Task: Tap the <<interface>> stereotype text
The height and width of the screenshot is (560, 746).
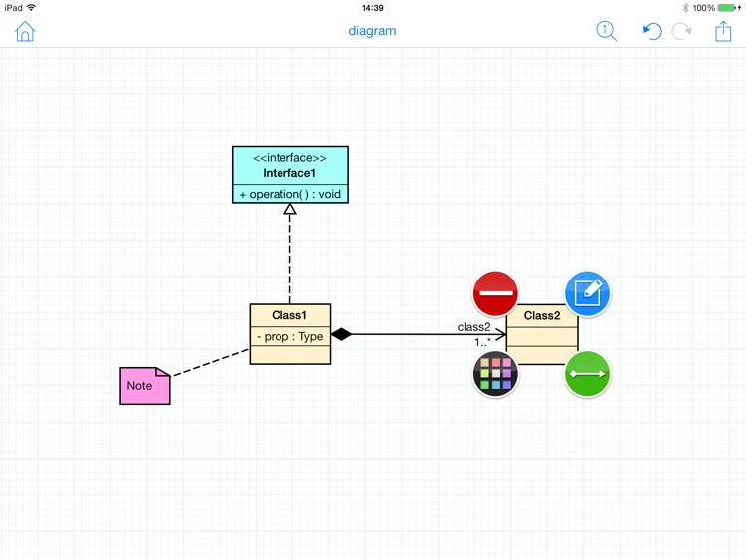Action: [x=289, y=158]
